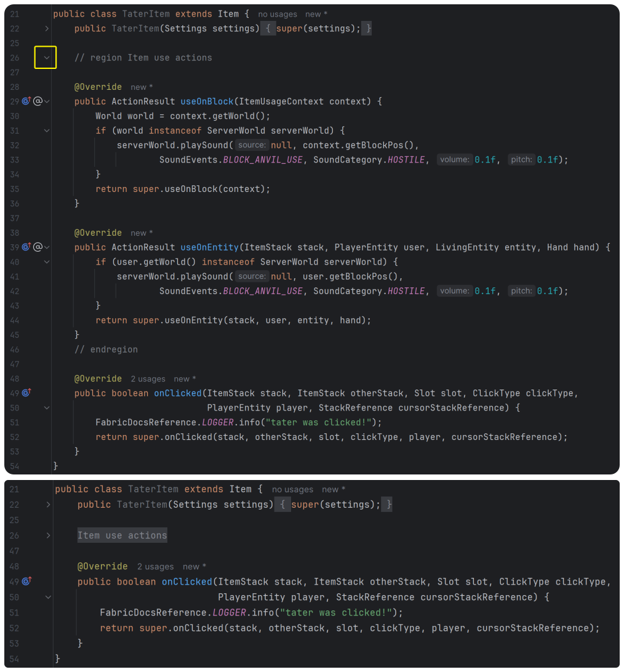The height and width of the screenshot is (672, 624).
Task: Click the 'volume:' parameter hint on line 33
Action: tap(454, 160)
